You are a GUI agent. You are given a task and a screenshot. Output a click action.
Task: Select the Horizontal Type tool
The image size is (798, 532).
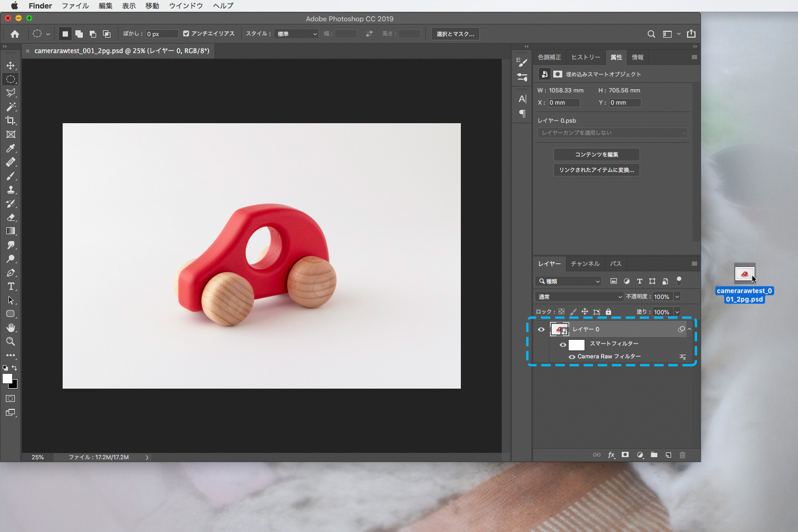11,287
